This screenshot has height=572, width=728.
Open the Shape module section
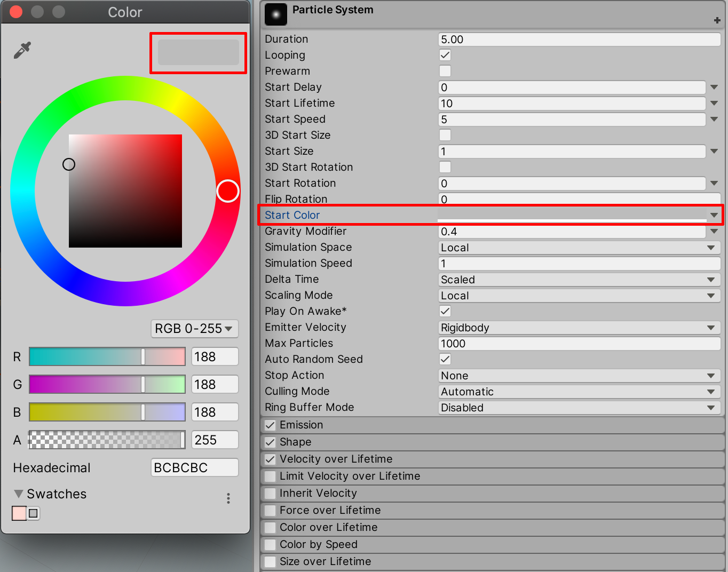296,442
